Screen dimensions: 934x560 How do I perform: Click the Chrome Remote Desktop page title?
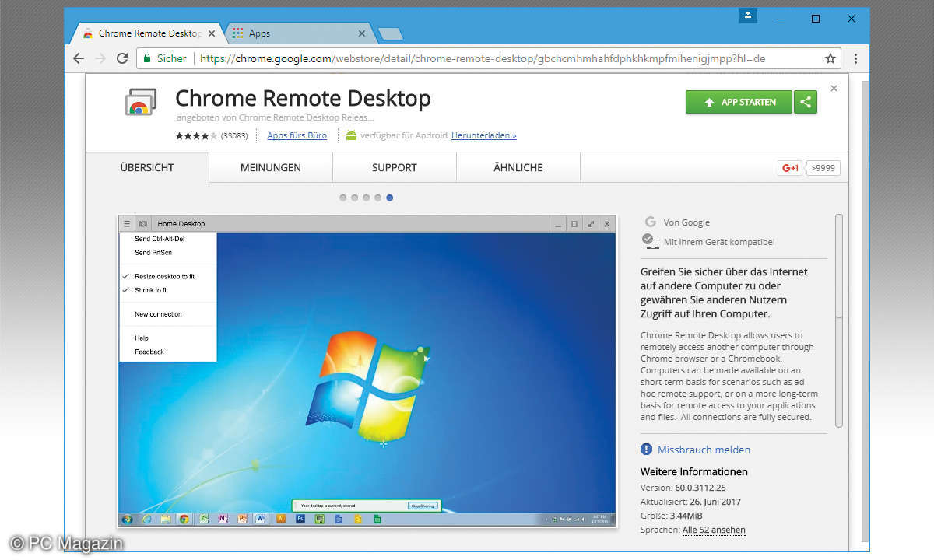click(x=303, y=99)
